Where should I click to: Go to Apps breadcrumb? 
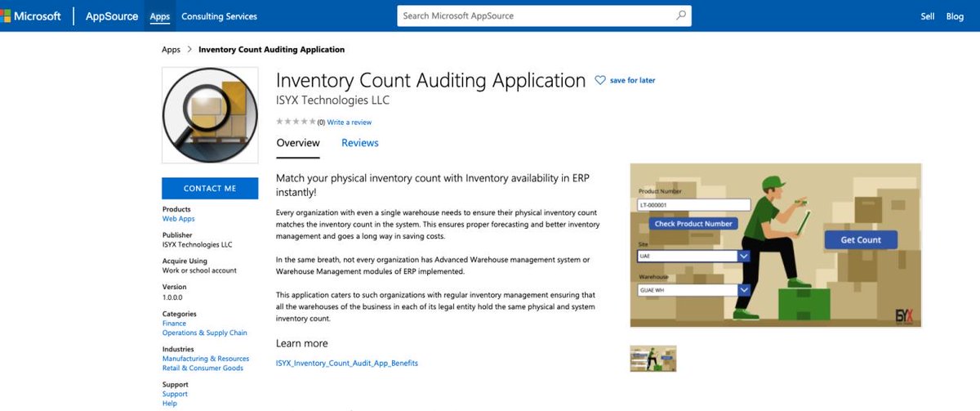[171, 50]
